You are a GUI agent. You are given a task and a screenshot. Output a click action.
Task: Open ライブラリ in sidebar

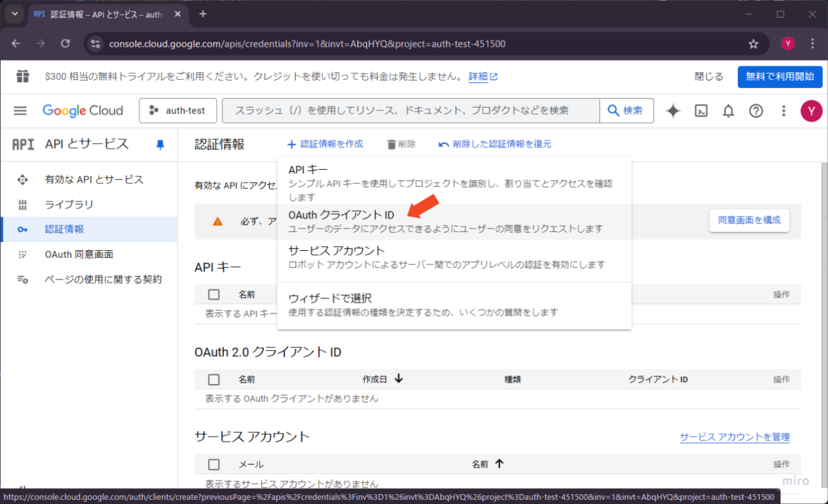point(89,205)
